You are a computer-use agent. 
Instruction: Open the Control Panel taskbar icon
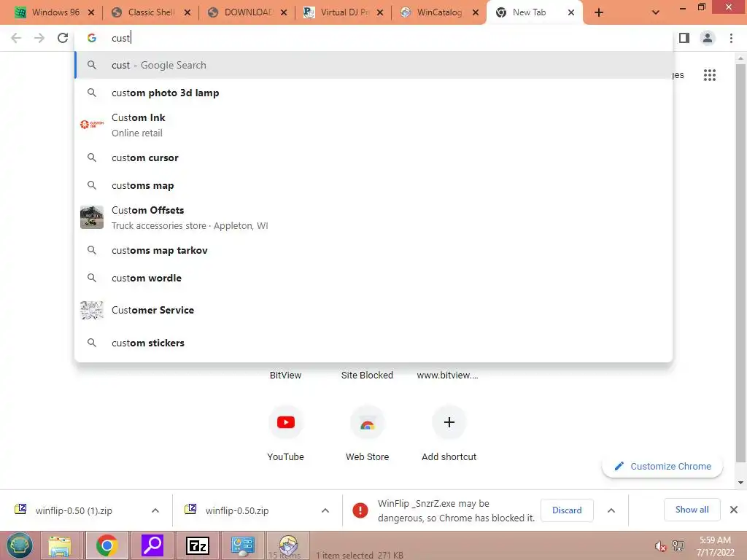243,545
